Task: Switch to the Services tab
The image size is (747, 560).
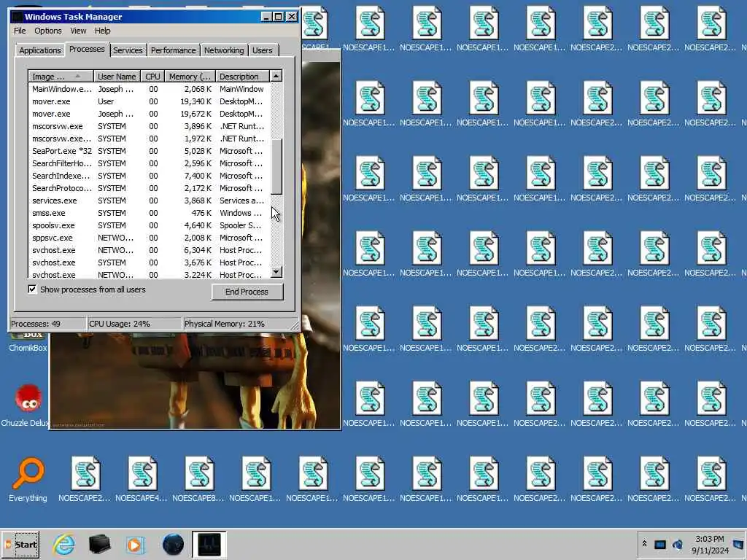Action: click(128, 50)
